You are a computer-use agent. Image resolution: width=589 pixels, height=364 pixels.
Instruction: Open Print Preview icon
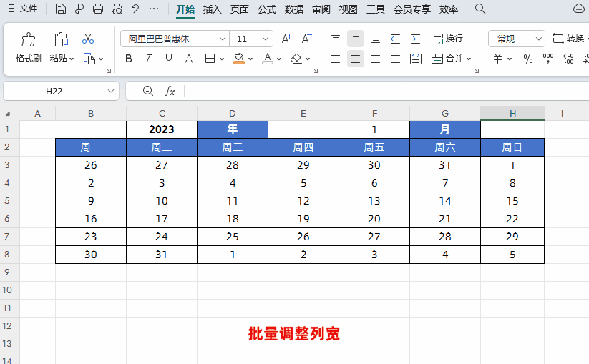click(x=117, y=9)
